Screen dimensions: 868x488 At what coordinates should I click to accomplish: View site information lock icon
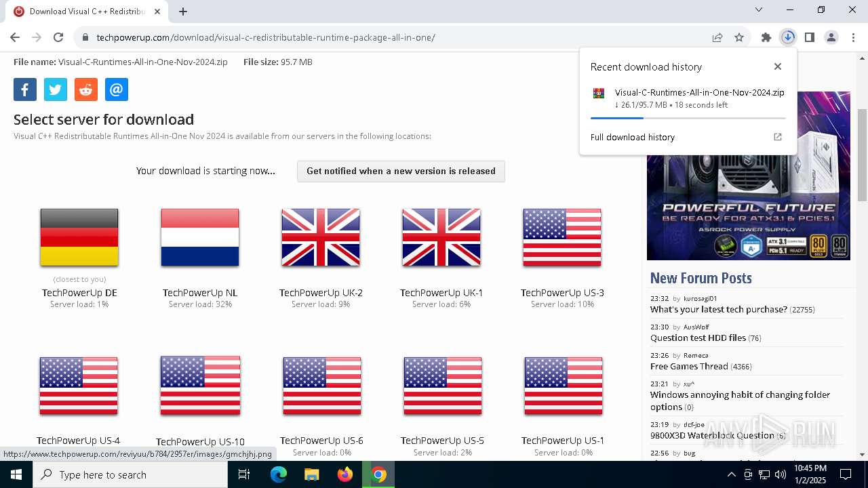click(x=85, y=37)
